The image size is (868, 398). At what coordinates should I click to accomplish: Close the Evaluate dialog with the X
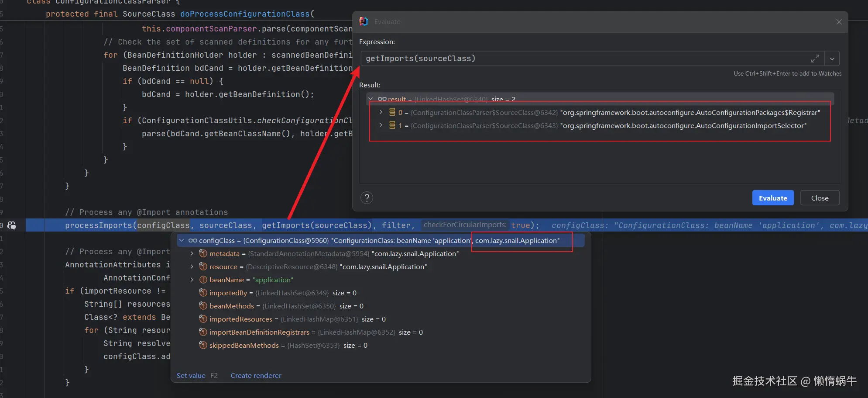pyautogui.click(x=839, y=22)
